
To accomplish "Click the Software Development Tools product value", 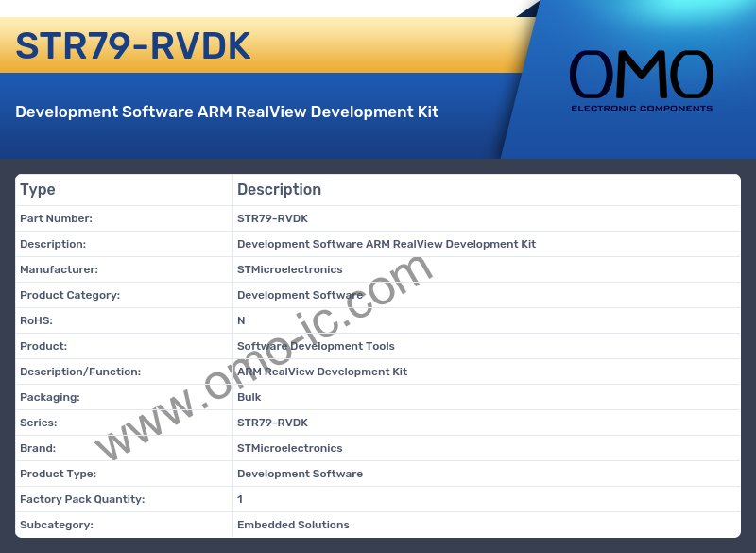I will (316, 346).
